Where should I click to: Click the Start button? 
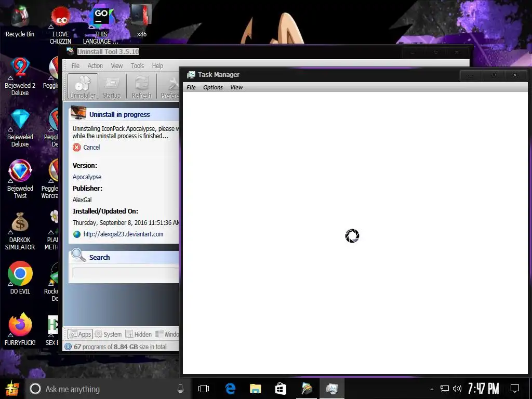coord(12,389)
